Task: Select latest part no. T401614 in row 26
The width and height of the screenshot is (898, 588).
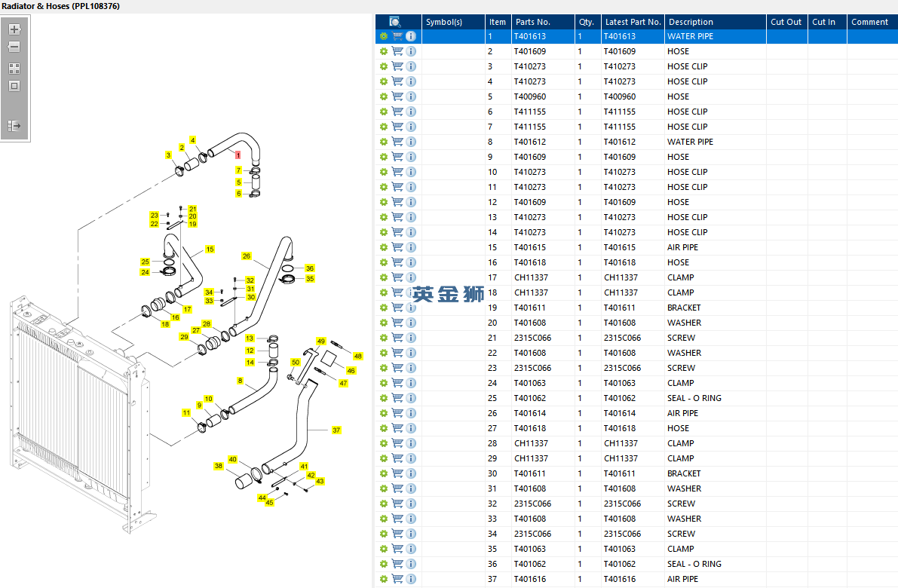Action: click(x=620, y=413)
